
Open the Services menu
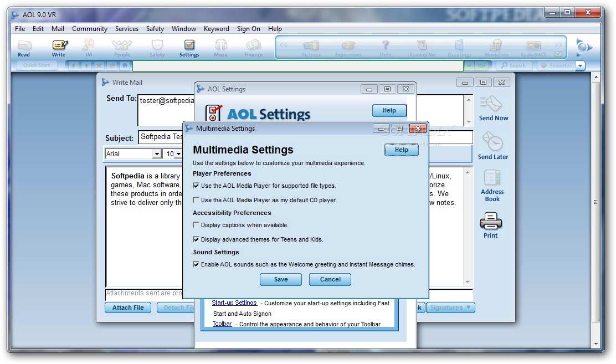[126, 29]
